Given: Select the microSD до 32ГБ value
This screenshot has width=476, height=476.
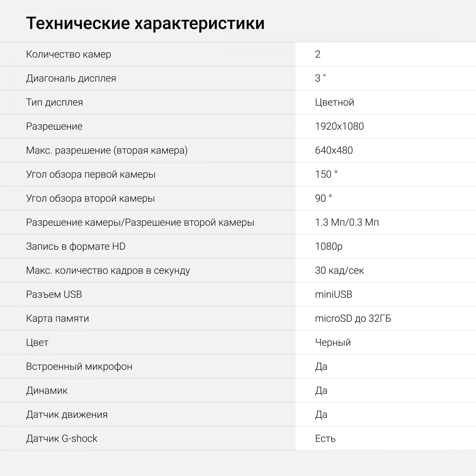Looking at the screenshot, I should tap(353, 318).
